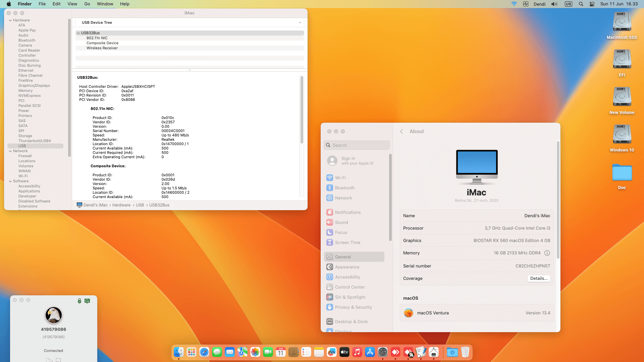
Task: Click green lock security icon in AnyDesk window
Action: (79, 301)
